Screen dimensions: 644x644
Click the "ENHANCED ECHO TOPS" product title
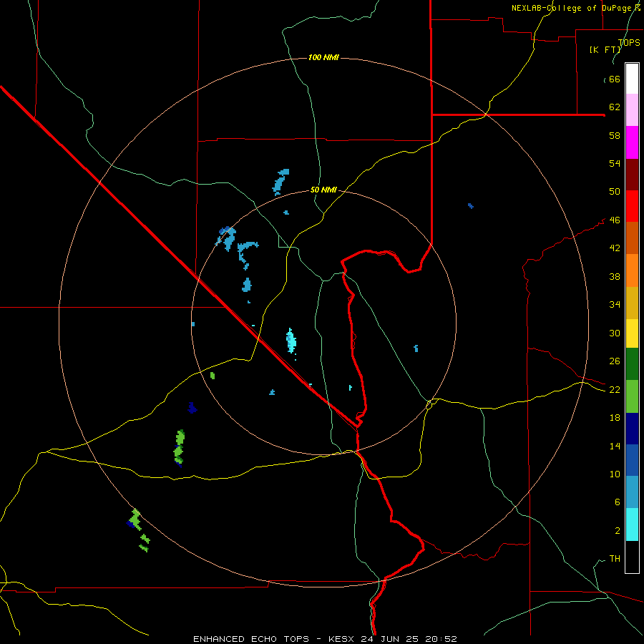click(251, 639)
